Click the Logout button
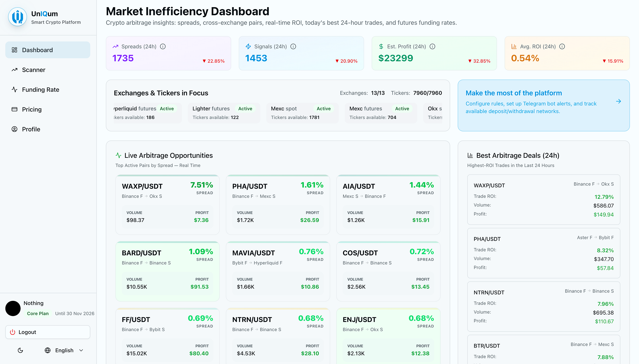The image size is (639, 364). (x=48, y=332)
